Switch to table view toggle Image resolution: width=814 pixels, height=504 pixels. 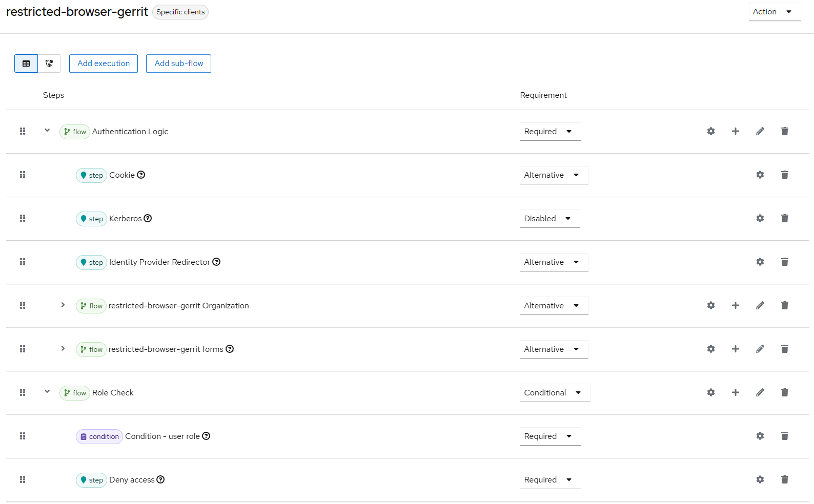26,64
